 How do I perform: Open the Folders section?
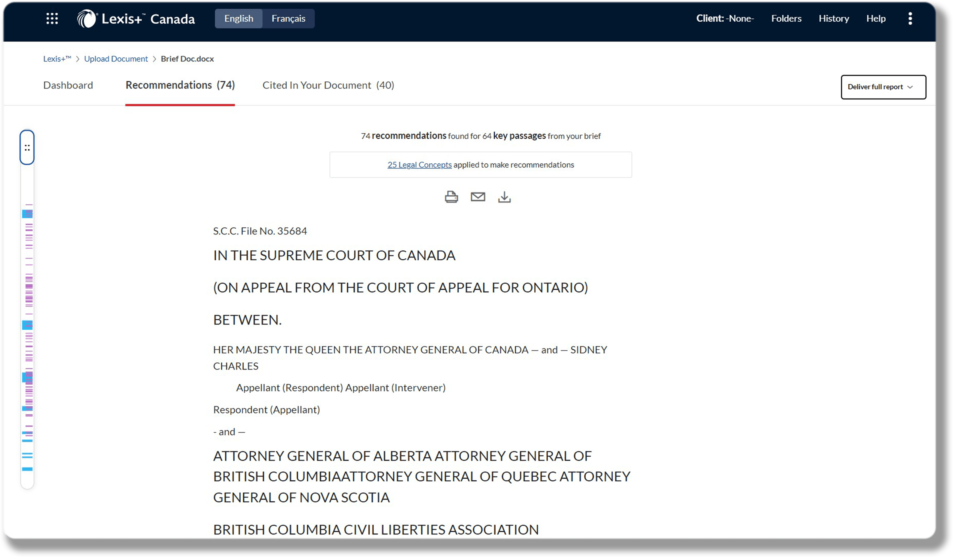(786, 18)
